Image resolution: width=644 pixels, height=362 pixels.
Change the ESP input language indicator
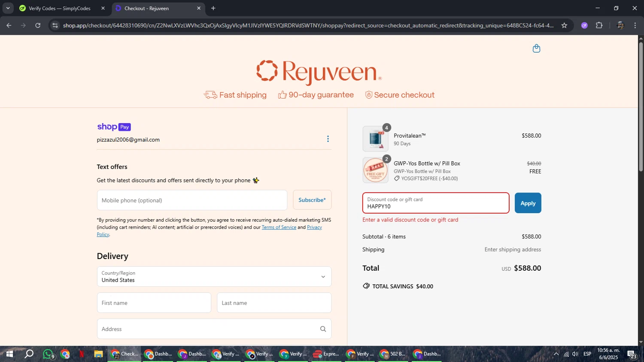[x=587, y=354]
